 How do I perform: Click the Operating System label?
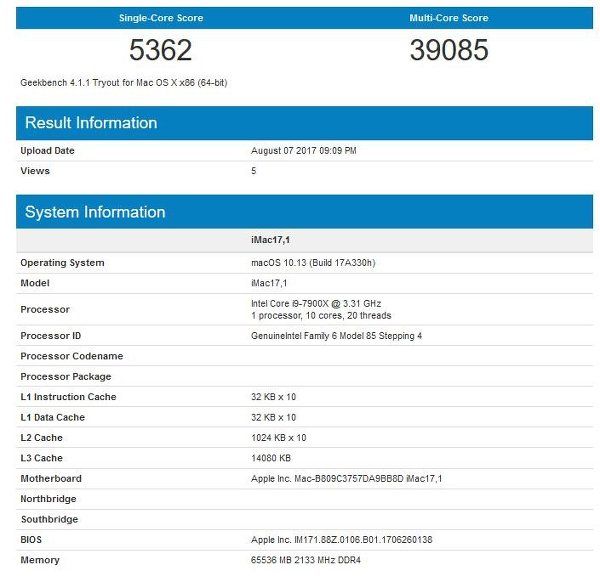pos(62,263)
